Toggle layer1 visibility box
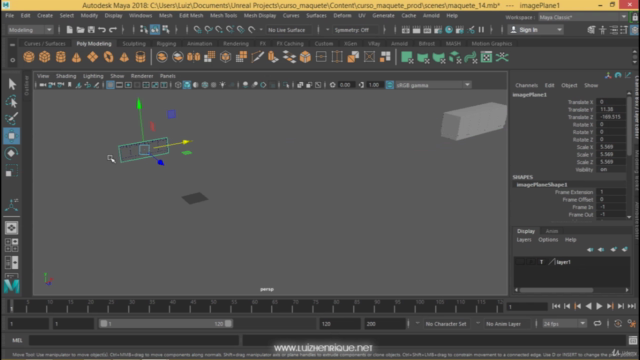This screenshot has width=640, height=360. tap(520, 262)
